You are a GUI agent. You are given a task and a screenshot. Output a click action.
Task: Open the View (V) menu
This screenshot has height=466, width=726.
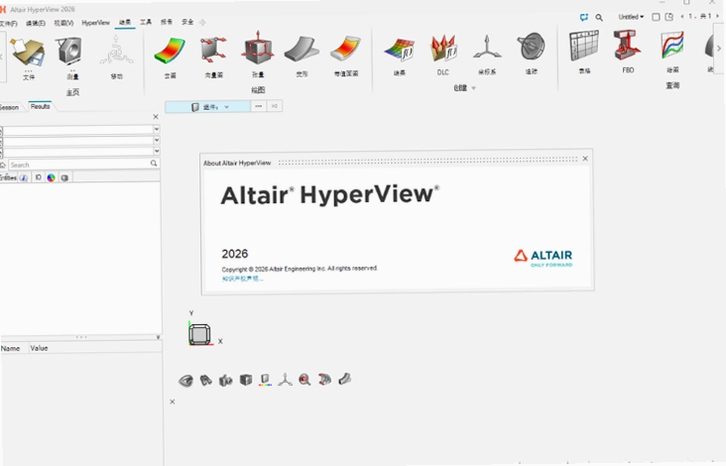[63, 23]
